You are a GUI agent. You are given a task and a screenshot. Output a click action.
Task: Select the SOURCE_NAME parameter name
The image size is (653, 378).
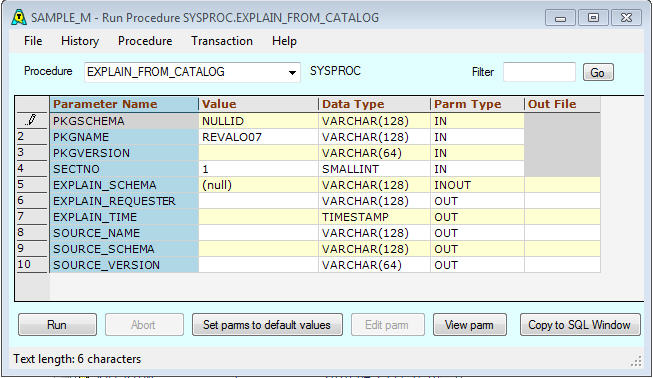124,233
